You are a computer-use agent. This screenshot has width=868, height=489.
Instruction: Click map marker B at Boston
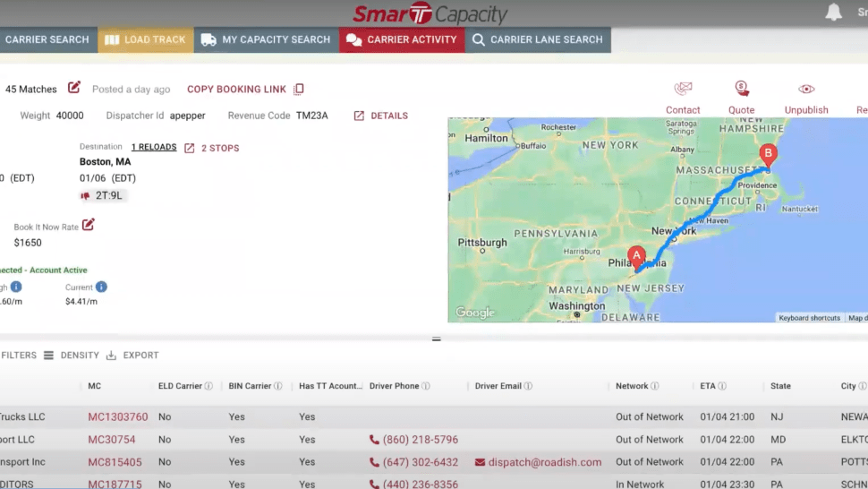768,155
